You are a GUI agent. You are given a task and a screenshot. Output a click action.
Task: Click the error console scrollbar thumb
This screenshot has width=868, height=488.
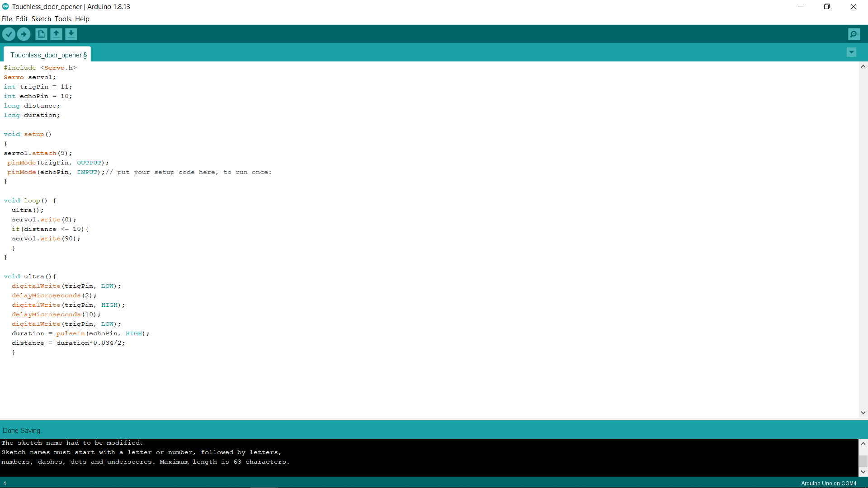[863, 462]
